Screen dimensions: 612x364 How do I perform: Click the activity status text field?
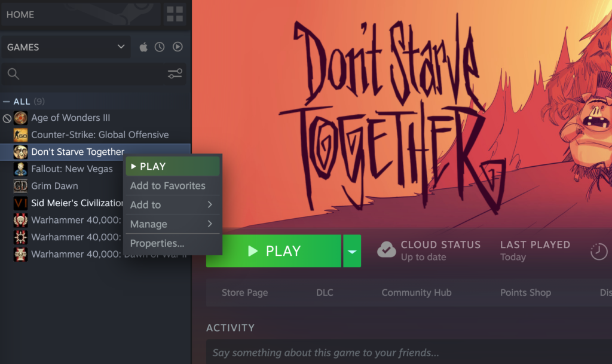[x=409, y=352]
